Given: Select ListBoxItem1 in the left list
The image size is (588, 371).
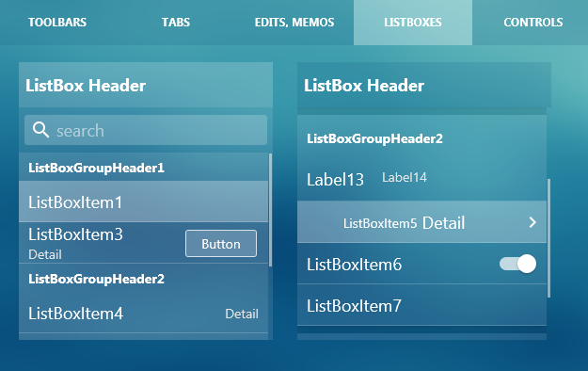Looking at the screenshot, I should click(144, 202).
